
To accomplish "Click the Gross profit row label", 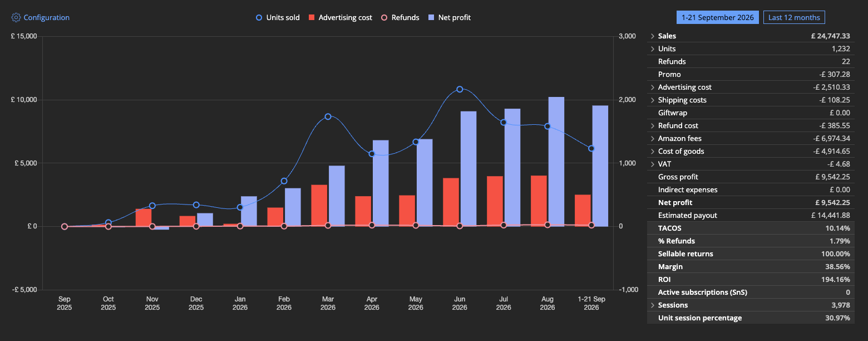I will pos(678,177).
